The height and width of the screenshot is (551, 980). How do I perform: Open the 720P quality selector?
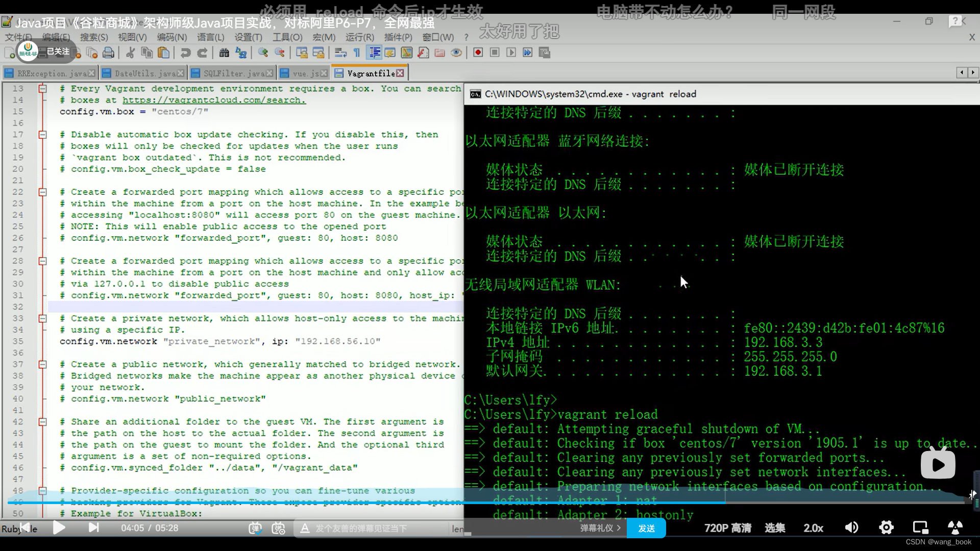(727, 528)
